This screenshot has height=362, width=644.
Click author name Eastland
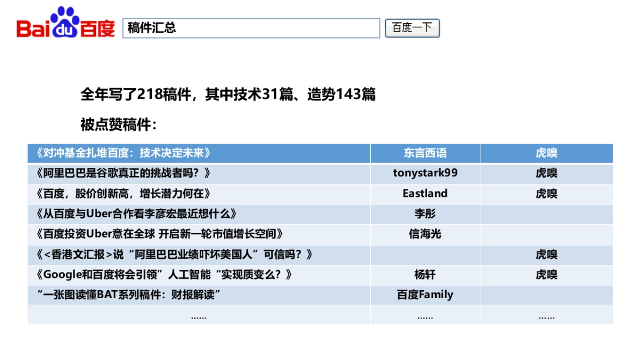[x=425, y=193]
